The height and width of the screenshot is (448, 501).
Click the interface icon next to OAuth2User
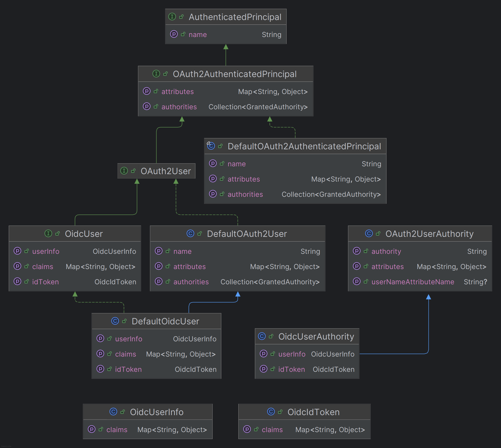point(124,171)
